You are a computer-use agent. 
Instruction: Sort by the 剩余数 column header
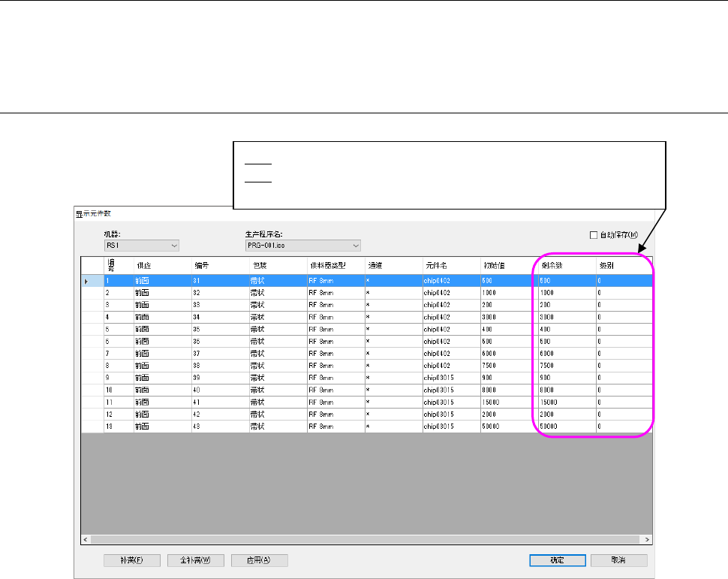pyautogui.click(x=552, y=264)
